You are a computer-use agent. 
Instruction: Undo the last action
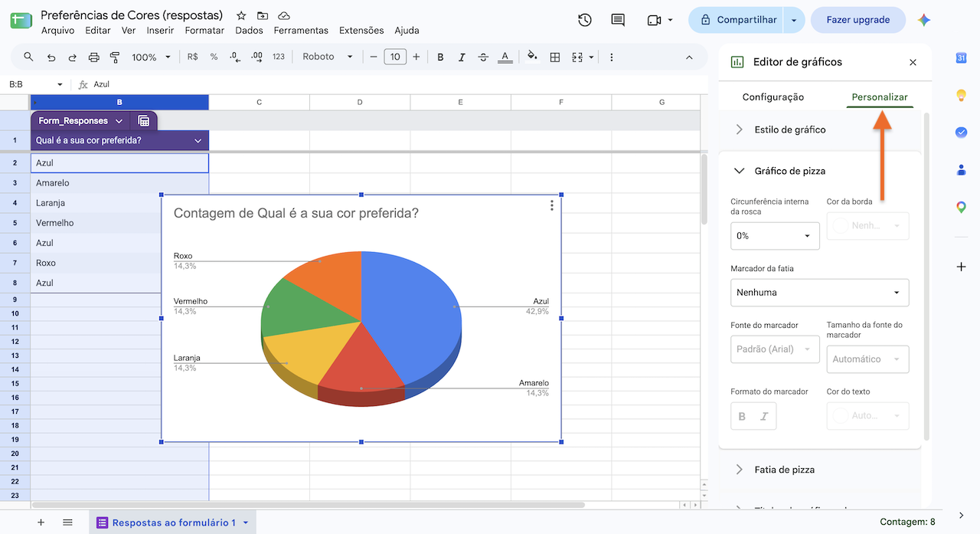51,57
